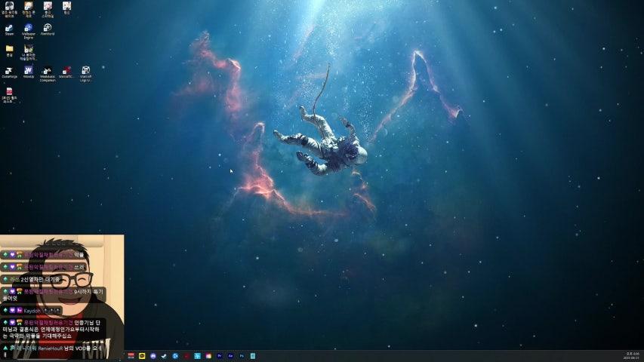This screenshot has height=362, width=644.
Task: Launch the WowUp desktop shortcut
Action: tap(29, 72)
